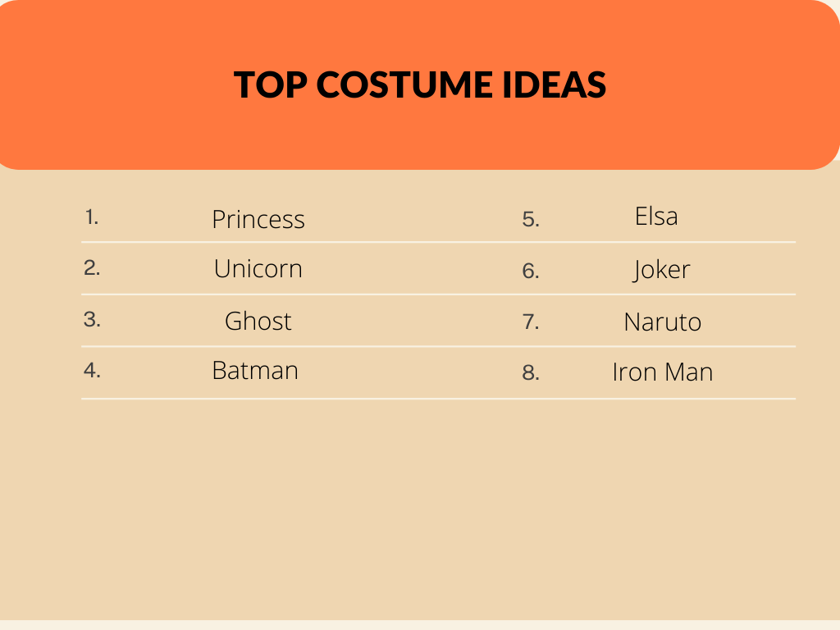840x630 pixels.
Task: Click the number 4. beside Batman
Action: (92, 371)
